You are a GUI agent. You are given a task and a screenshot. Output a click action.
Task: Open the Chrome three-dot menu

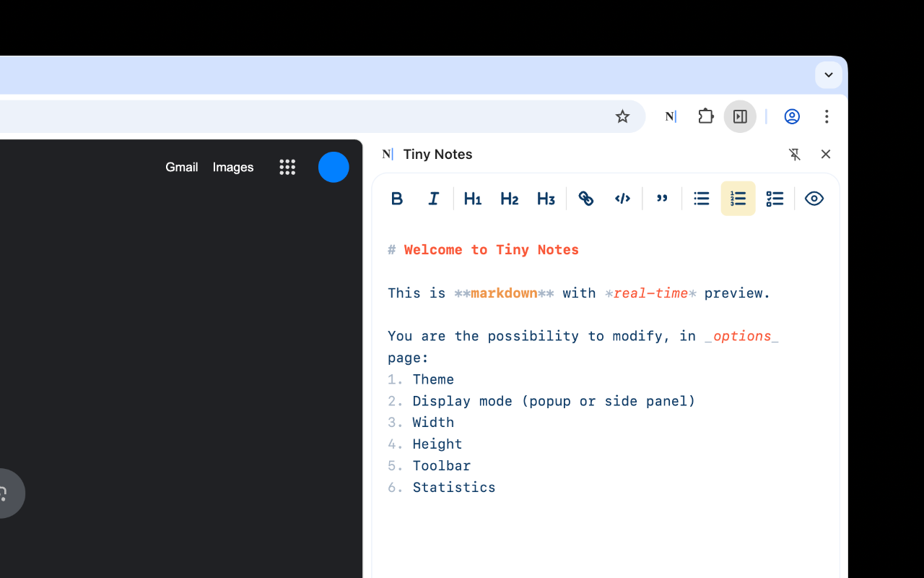pos(827,116)
